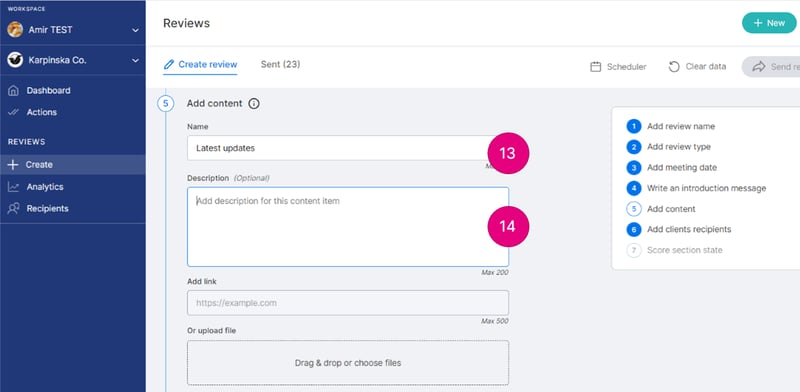The width and height of the screenshot is (800, 392).
Task: Click the step 5 circle marker
Action: click(x=165, y=104)
